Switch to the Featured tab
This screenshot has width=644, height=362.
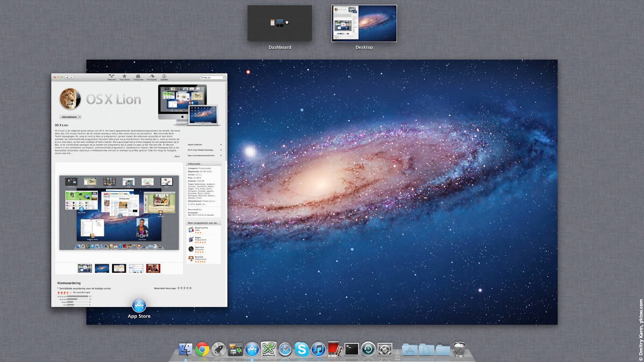tap(111, 77)
